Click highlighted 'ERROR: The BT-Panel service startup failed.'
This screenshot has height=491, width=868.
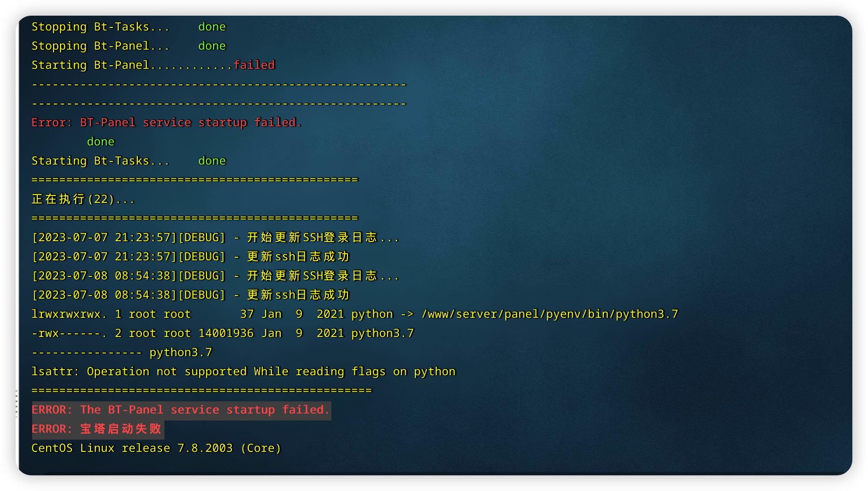tap(181, 410)
